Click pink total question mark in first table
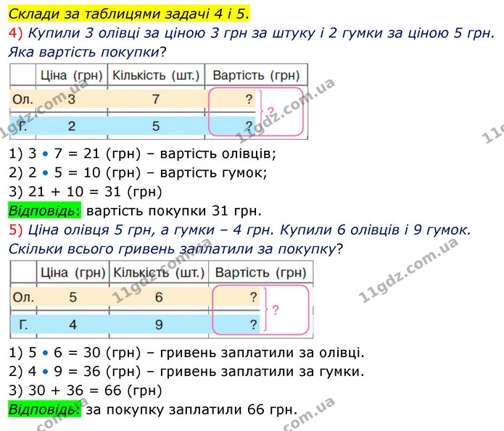Screen dimensions: 504x431 click(x=270, y=112)
